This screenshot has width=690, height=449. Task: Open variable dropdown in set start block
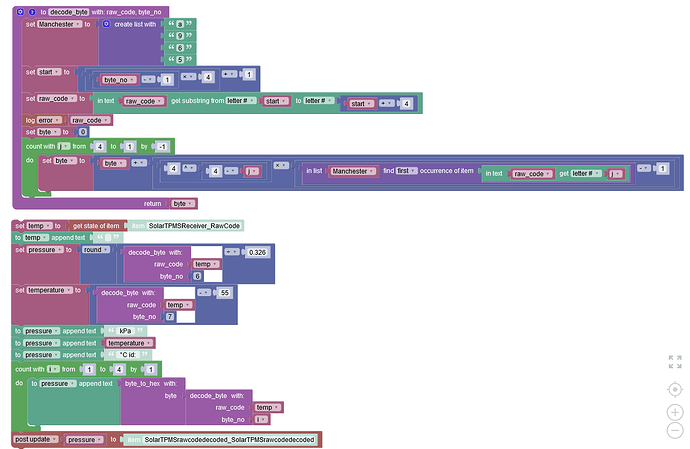coord(49,72)
